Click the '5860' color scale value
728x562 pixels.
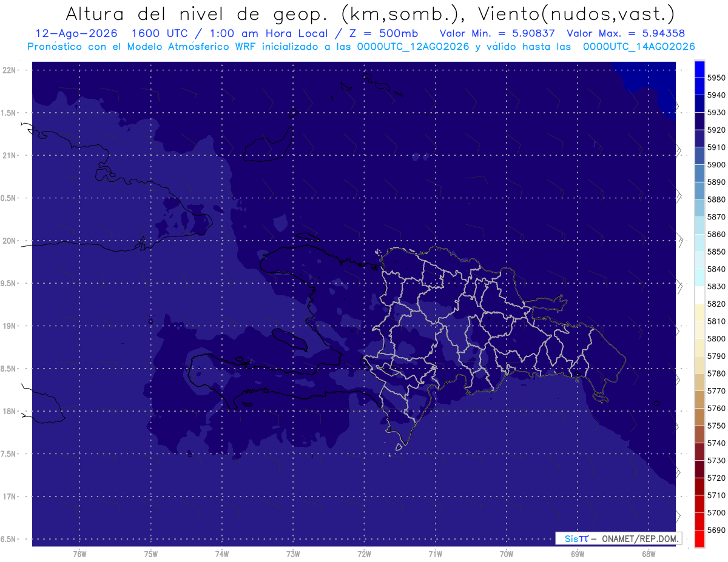coord(716,234)
